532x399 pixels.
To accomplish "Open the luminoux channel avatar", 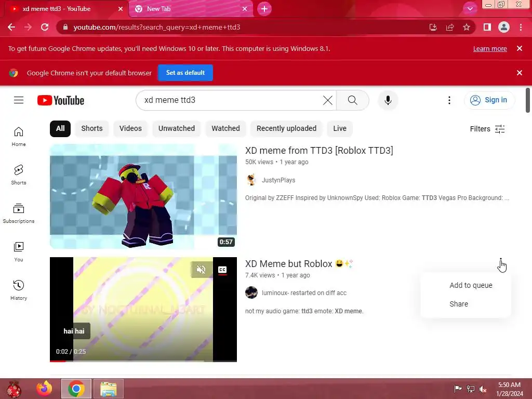I will [251, 292].
